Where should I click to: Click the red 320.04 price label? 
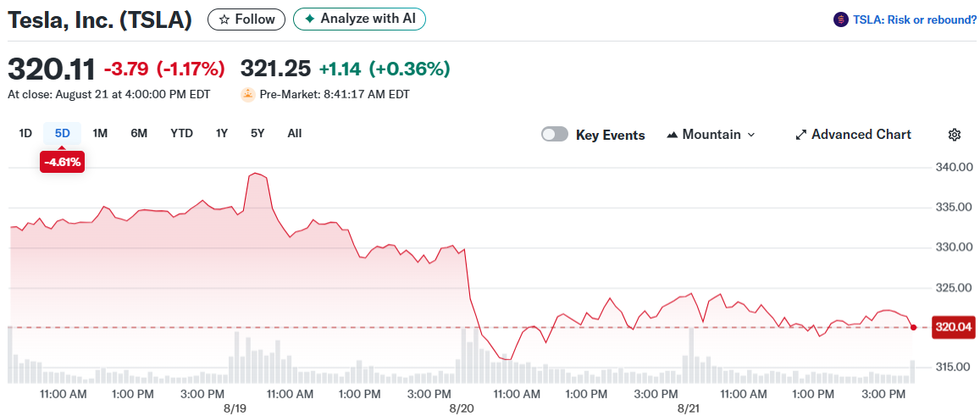[953, 327]
